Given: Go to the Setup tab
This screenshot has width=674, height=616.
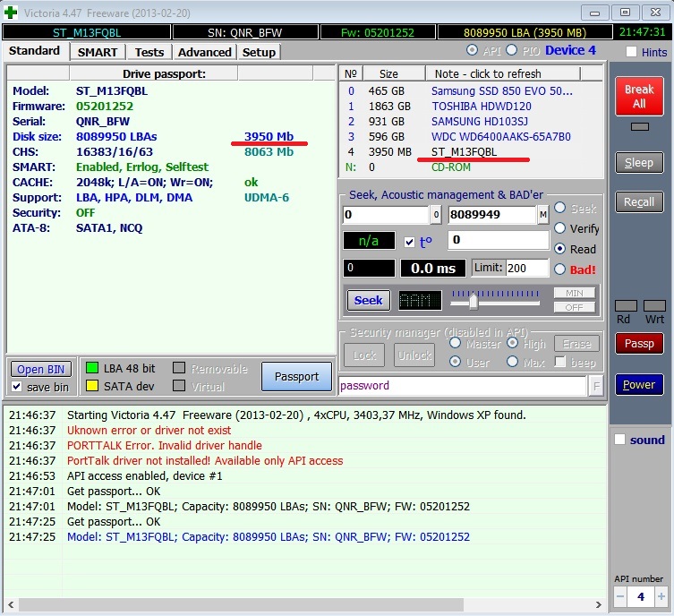Looking at the screenshot, I should coord(259,52).
